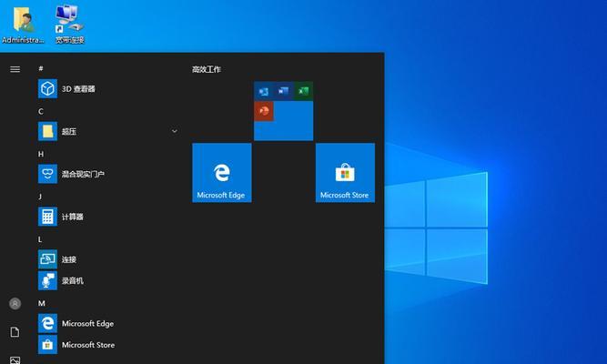Jump via the # letter header
This screenshot has height=364, width=607.
click(x=41, y=68)
